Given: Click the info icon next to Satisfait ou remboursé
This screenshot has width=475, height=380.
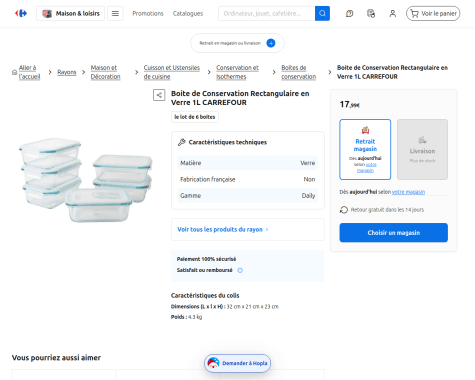Looking at the screenshot, I should pyautogui.click(x=240, y=270).
